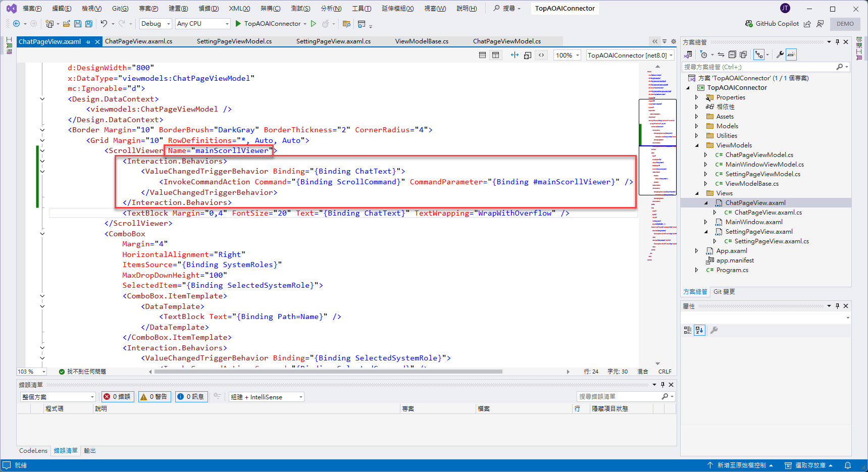Open the 整個方案 scope dropdown
Image resolution: width=868 pixels, height=472 pixels.
pos(58,397)
